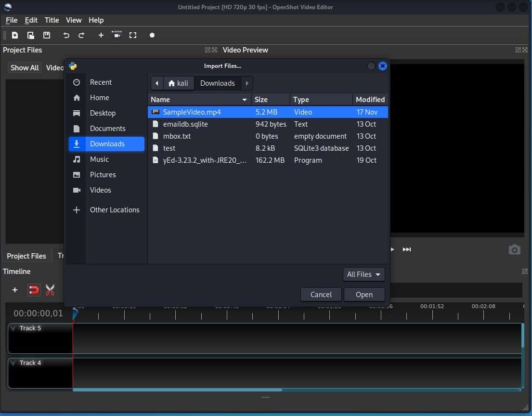This screenshot has height=416, width=532.
Task: Open the Help menu
Action: click(x=96, y=20)
